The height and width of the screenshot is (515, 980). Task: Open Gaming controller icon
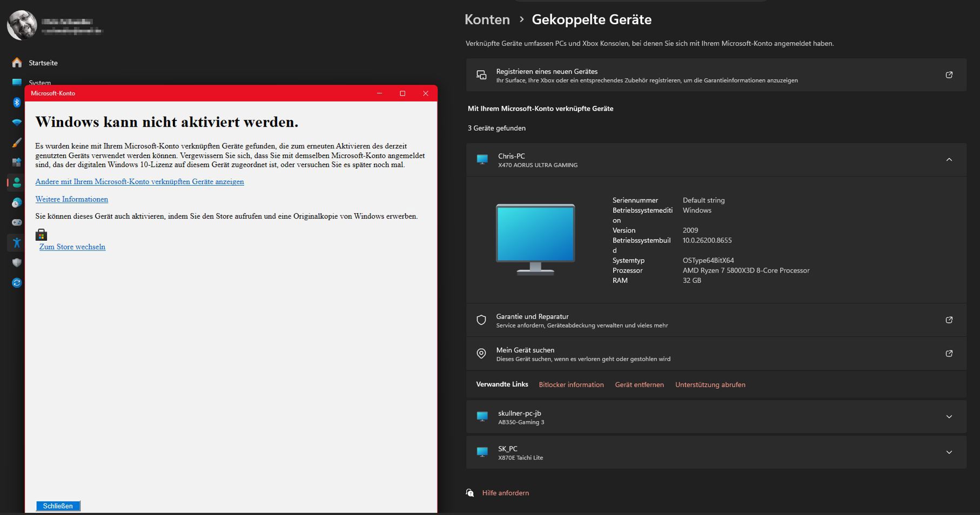coord(17,222)
